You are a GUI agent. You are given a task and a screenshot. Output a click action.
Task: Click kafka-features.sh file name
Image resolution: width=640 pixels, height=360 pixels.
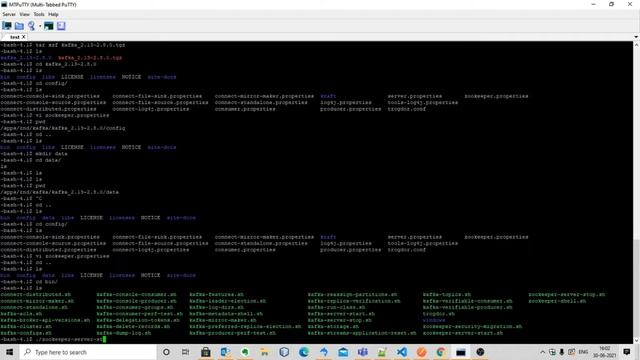[216, 294]
